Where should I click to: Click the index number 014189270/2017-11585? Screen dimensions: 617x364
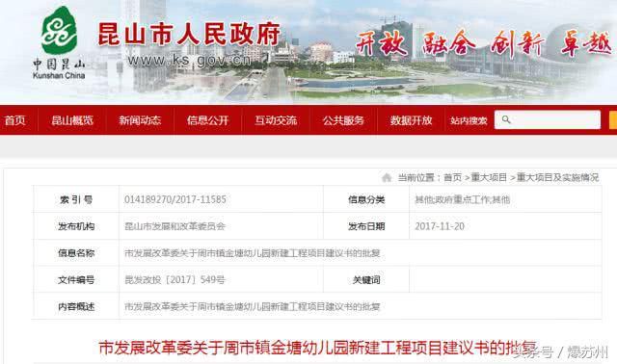175,199
